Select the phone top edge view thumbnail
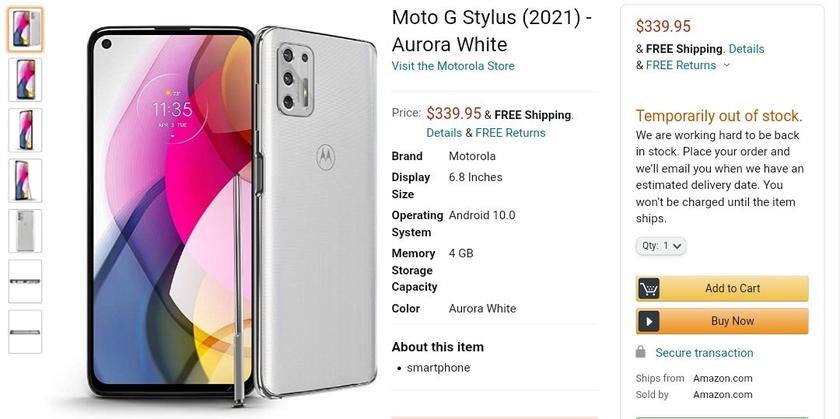 pos(25,281)
